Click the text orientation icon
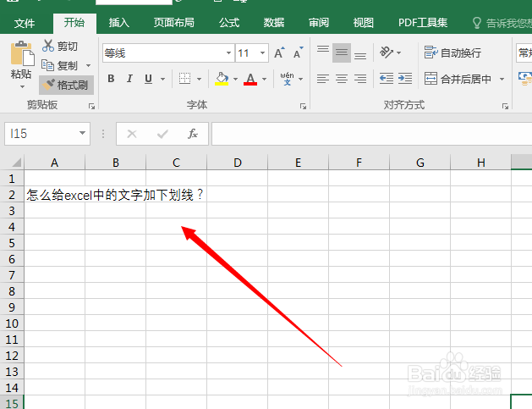 coord(387,53)
